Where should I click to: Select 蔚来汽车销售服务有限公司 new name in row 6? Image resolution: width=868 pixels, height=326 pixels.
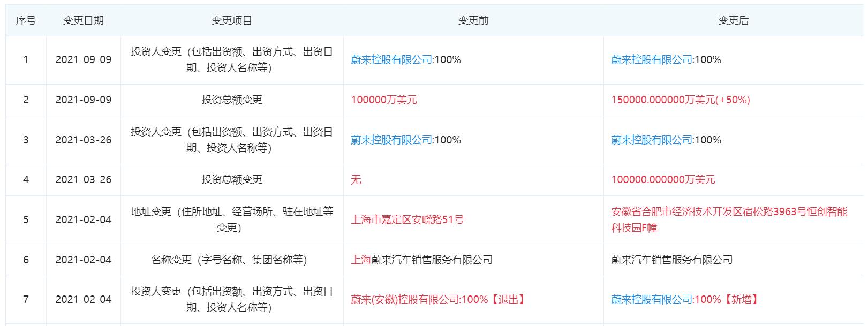coord(672,260)
